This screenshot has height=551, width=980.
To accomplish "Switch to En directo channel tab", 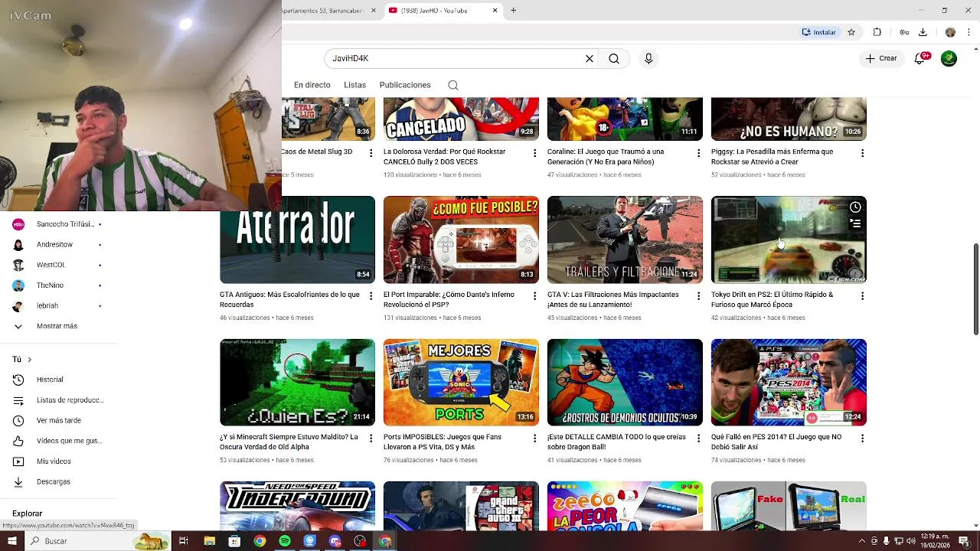I will click(312, 85).
